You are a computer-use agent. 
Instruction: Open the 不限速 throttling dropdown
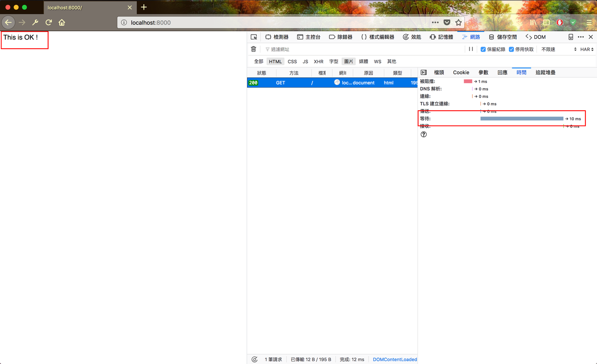(x=558, y=49)
